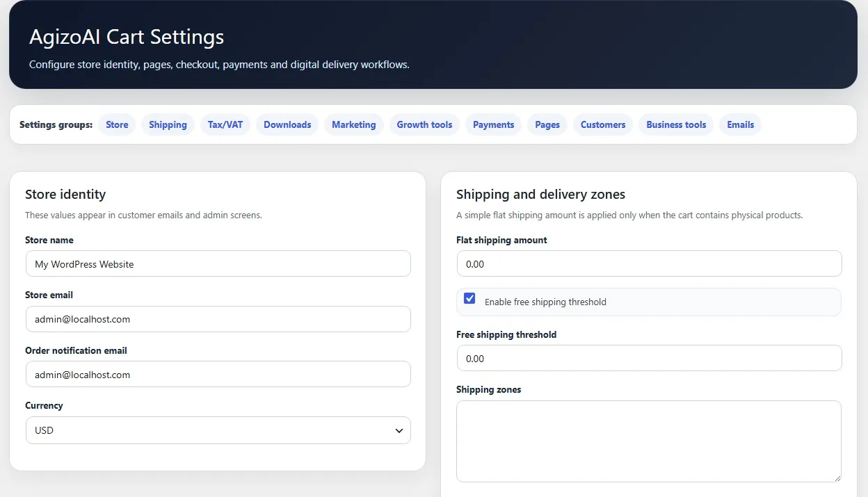Open the Tax/VAT settings group
868x497 pixels.
click(225, 124)
